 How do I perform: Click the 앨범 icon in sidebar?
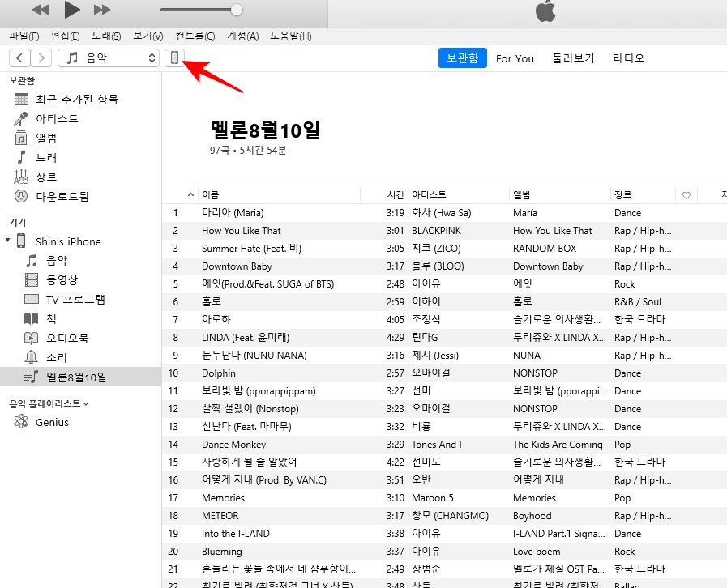21,138
